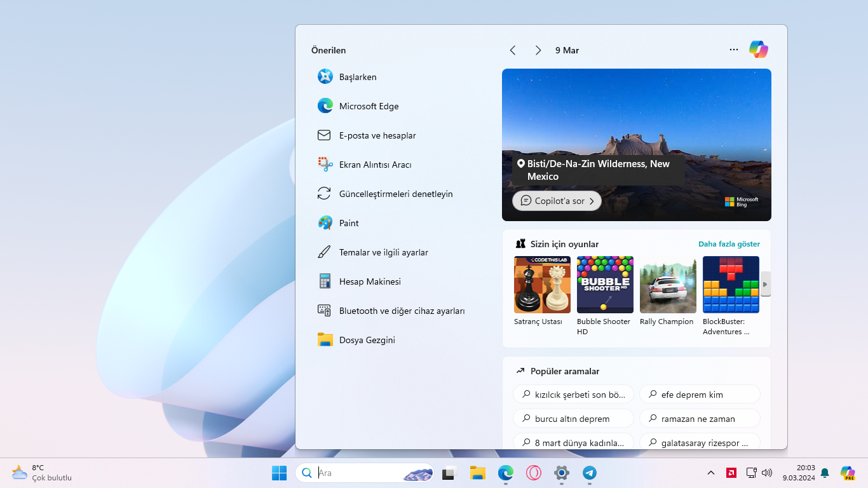Show hidden system tray icons chevron
868x488 pixels.
point(711,473)
